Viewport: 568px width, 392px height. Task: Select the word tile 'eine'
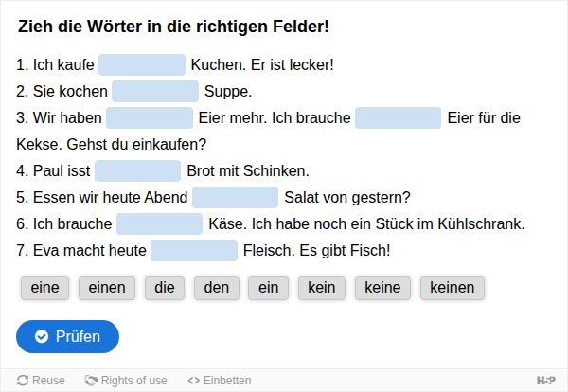click(44, 288)
